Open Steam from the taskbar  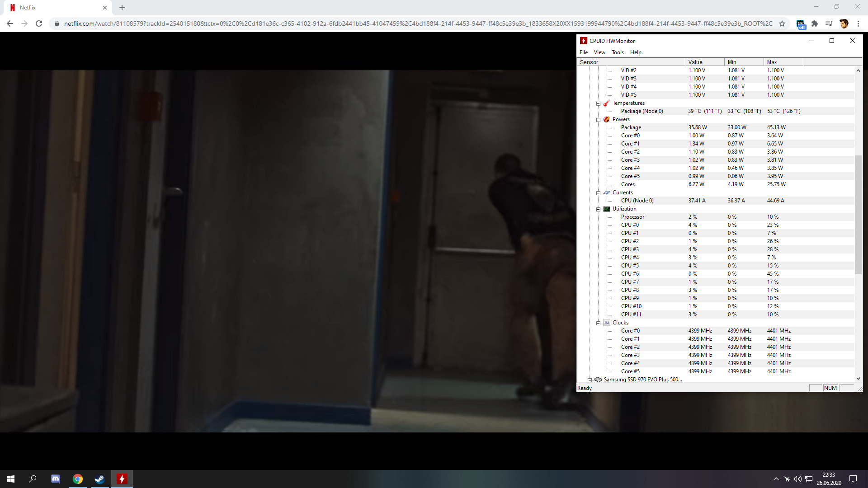[99, 479]
